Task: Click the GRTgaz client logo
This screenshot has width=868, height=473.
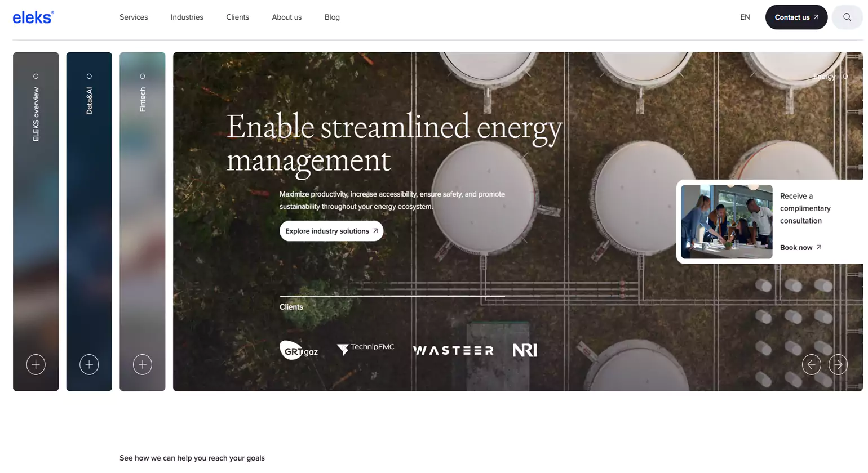Action: [x=299, y=350]
